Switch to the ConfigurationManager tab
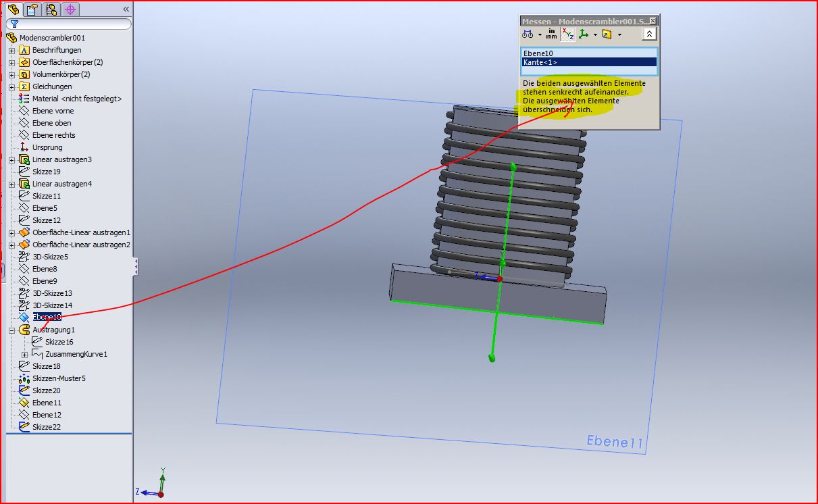 coord(51,9)
